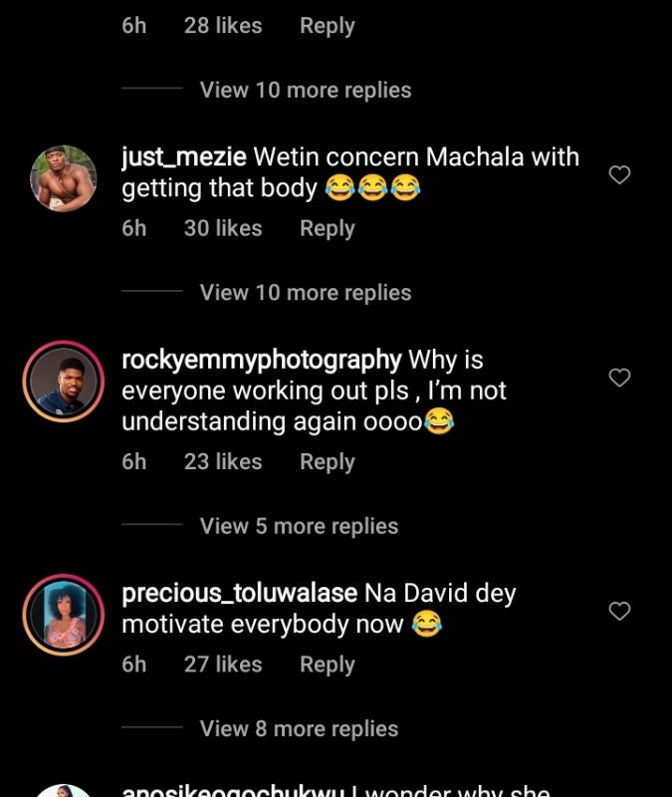Open precious_toluwalase's story avatar
Screen dimensions: 672x797
click(65, 615)
